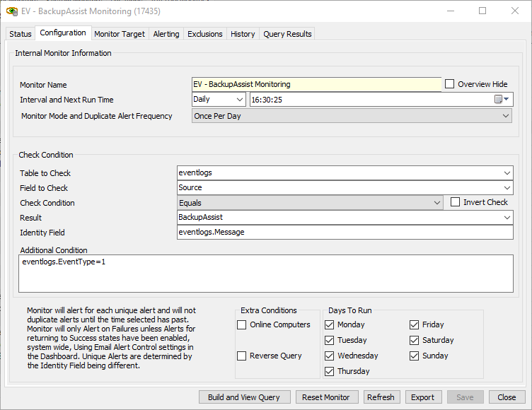Open the Field to Check dropdown
The width and height of the screenshot is (532, 410).
[507, 188]
